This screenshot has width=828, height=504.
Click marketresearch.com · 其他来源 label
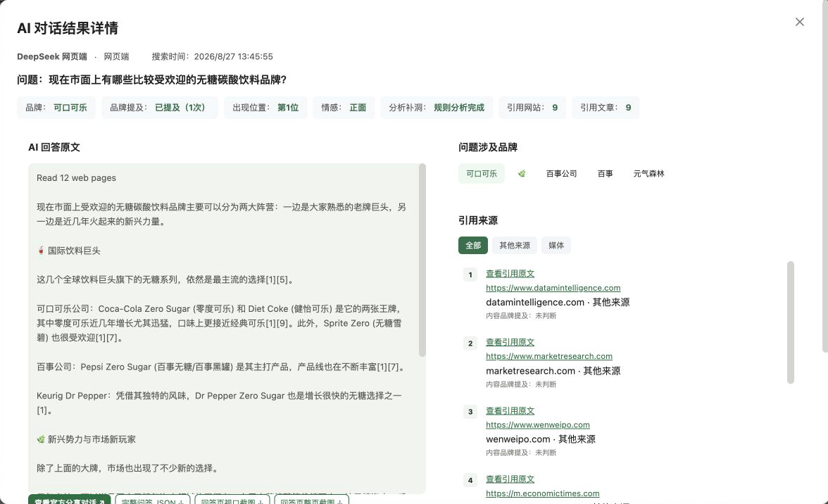click(553, 371)
